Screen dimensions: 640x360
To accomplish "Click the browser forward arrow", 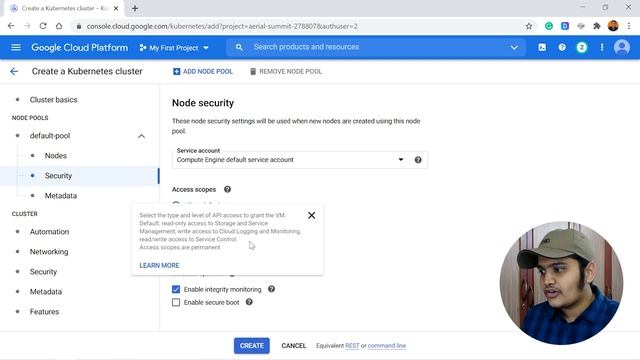I will click(x=27, y=26).
